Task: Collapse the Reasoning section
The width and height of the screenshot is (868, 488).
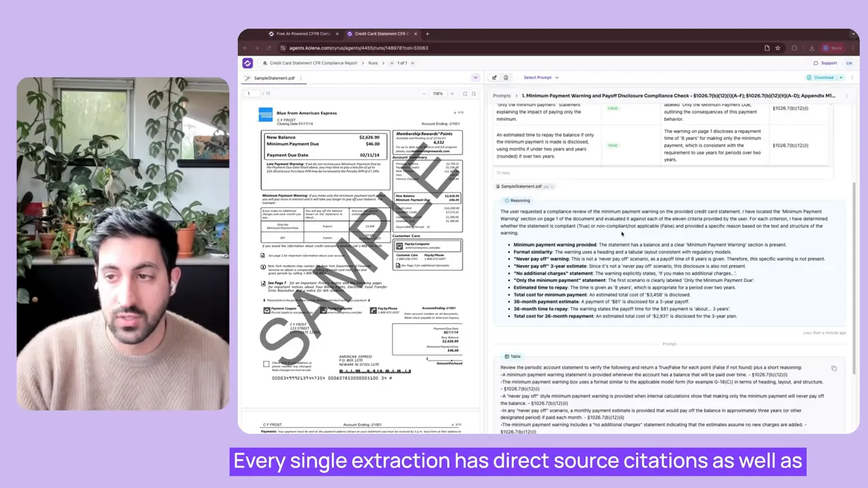Action: click(517, 201)
